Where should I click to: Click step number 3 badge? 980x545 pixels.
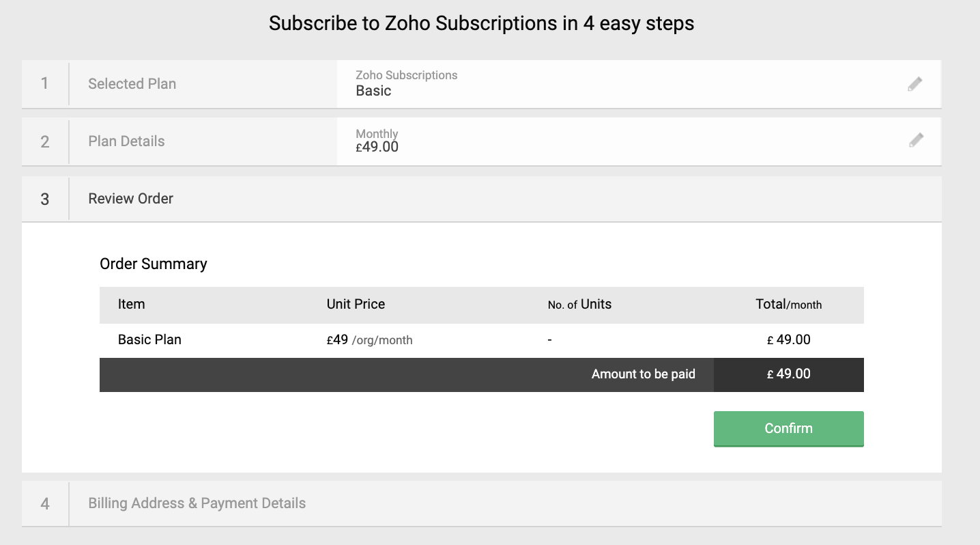coord(45,199)
